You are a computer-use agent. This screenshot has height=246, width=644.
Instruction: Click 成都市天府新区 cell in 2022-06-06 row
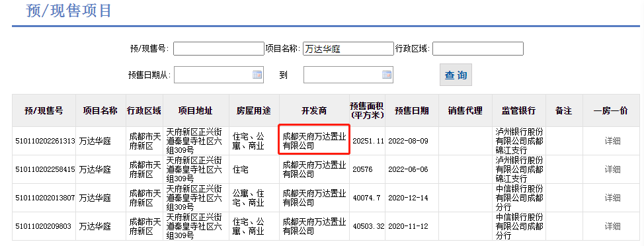click(x=144, y=169)
